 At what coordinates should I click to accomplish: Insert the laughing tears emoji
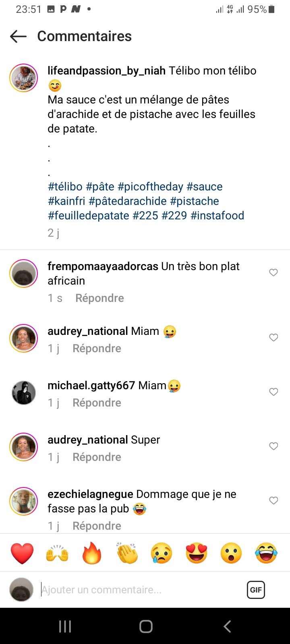pos(266,553)
